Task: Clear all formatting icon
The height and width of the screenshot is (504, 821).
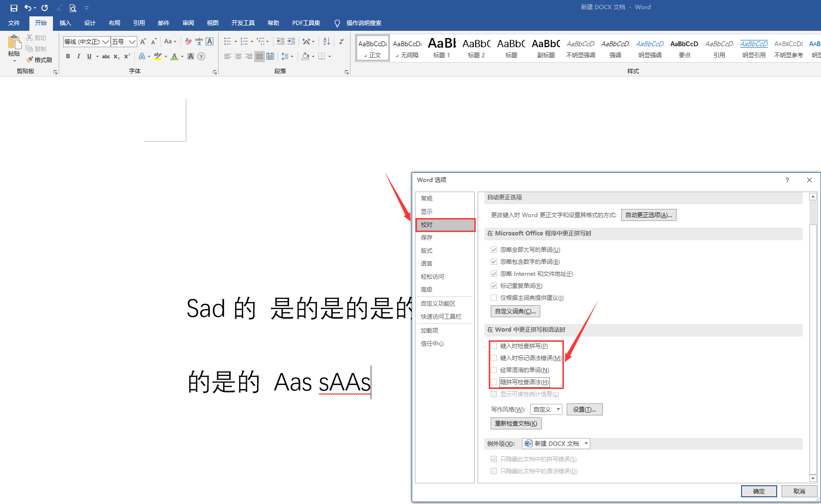Action: (188, 42)
